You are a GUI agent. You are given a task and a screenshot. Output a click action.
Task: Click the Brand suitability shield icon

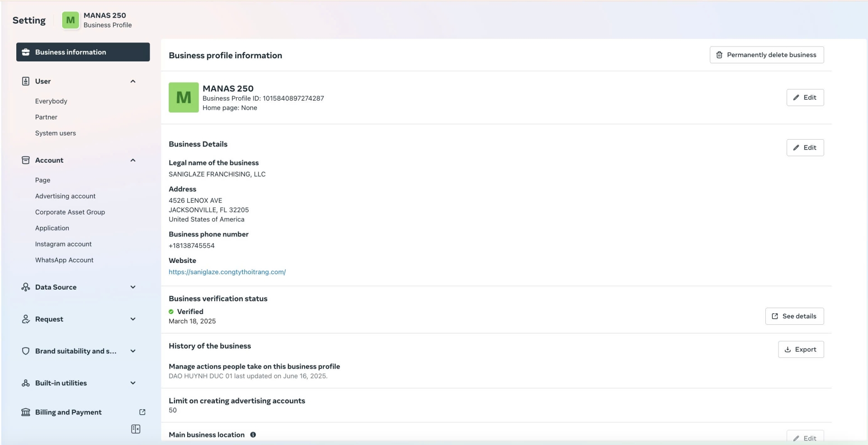pos(26,351)
